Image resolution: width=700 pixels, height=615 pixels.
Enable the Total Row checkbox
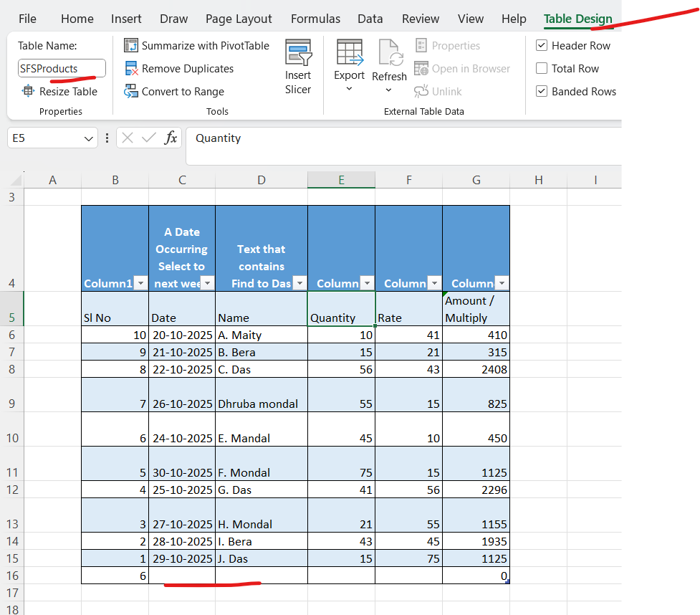(x=542, y=69)
